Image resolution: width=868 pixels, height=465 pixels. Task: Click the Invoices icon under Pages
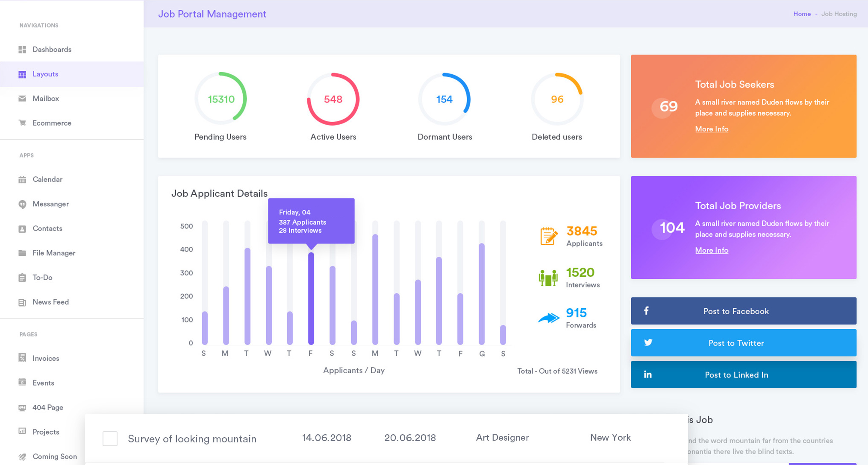[x=22, y=358]
